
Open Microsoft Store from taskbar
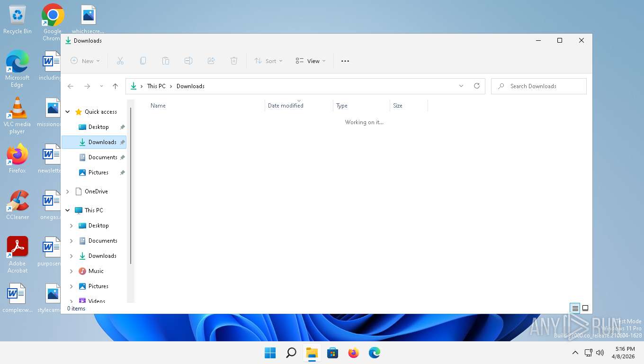point(333,353)
